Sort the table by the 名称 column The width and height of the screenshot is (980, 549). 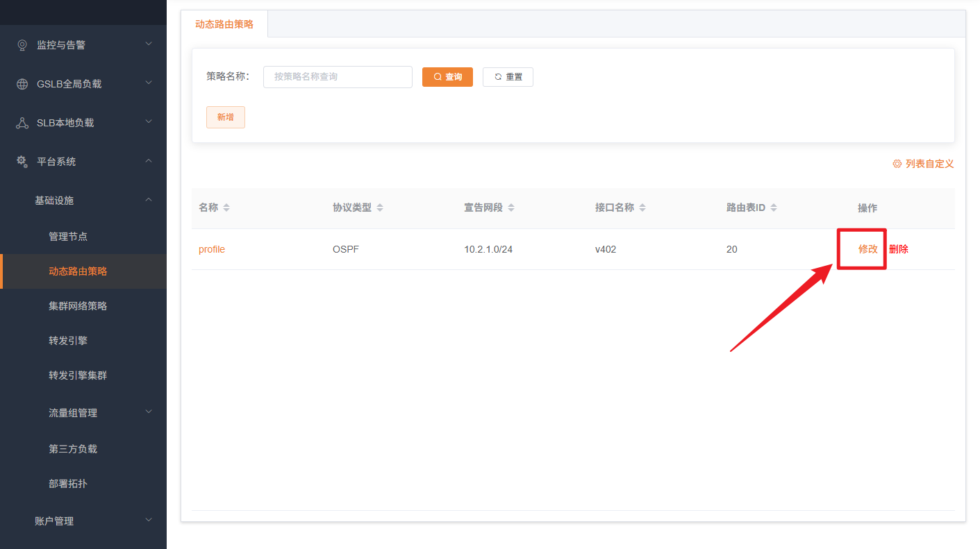click(226, 208)
